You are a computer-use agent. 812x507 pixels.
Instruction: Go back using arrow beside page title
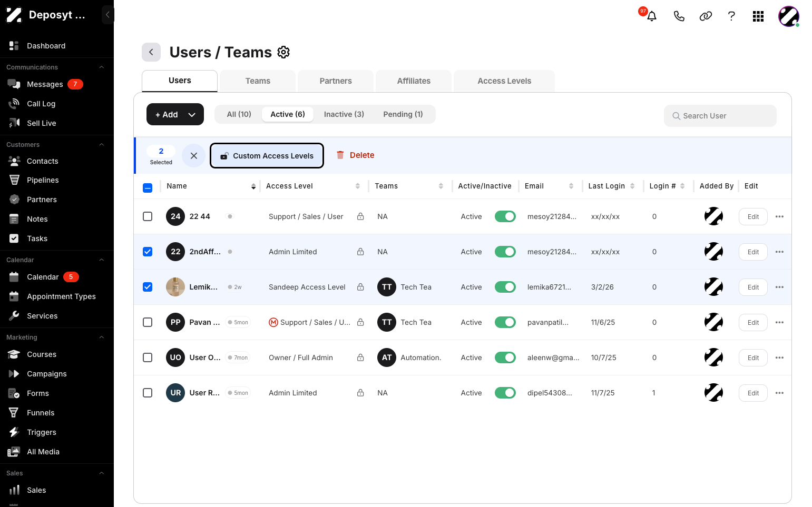click(x=151, y=52)
